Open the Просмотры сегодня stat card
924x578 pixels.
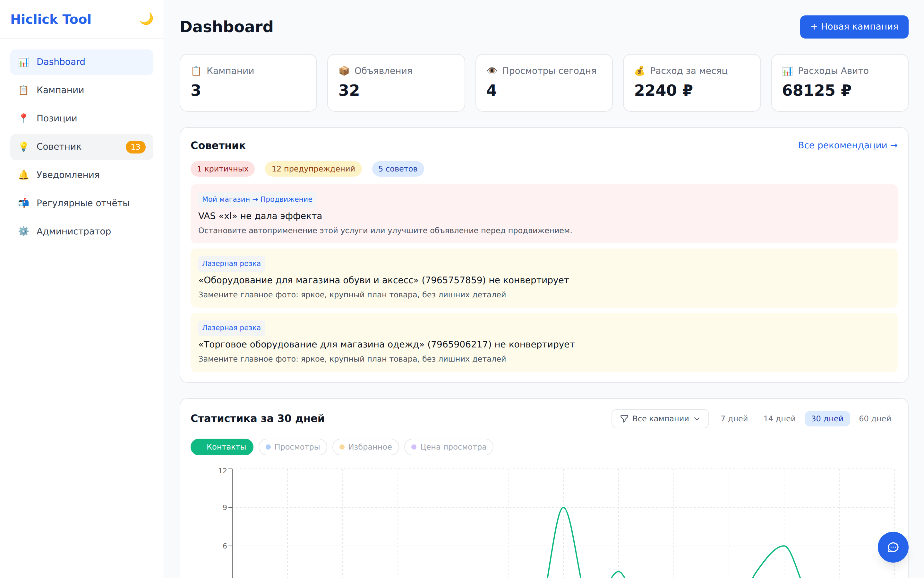pyautogui.click(x=544, y=83)
